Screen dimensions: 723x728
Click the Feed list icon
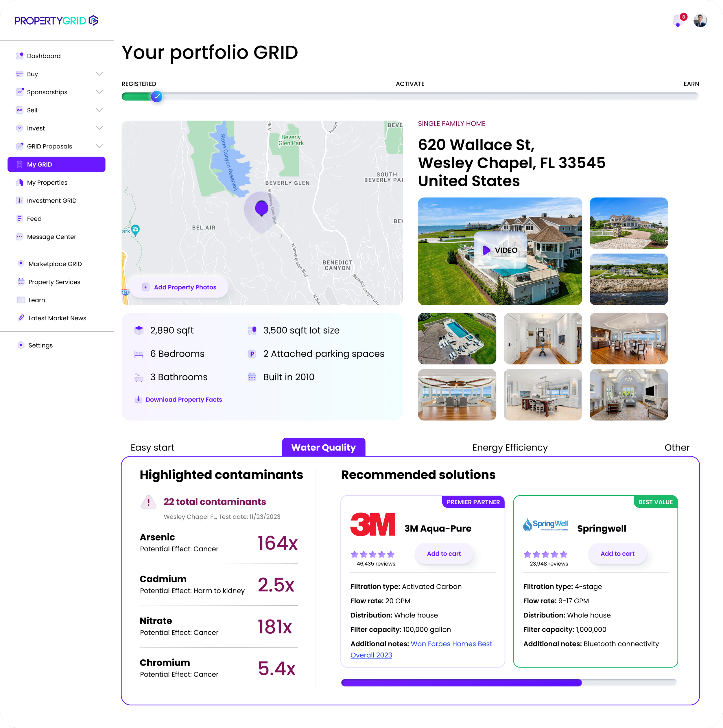[x=20, y=218]
